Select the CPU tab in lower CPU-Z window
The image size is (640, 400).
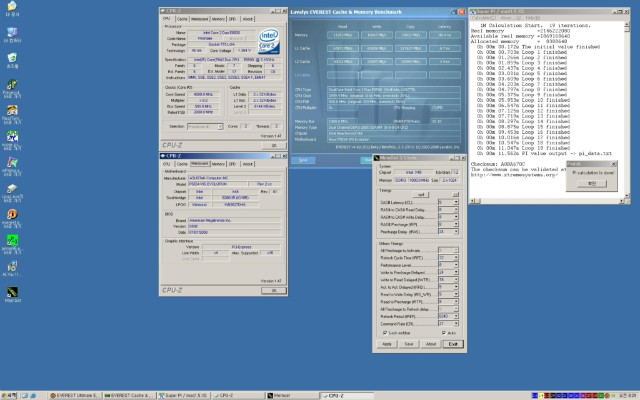click(167, 164)
